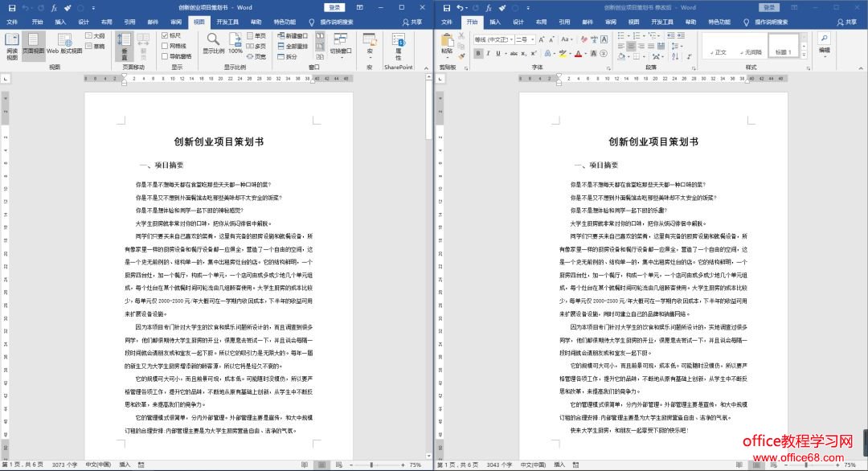The image size is (868, 471).
Task: Open the font name dropdown
Action: 510,41
